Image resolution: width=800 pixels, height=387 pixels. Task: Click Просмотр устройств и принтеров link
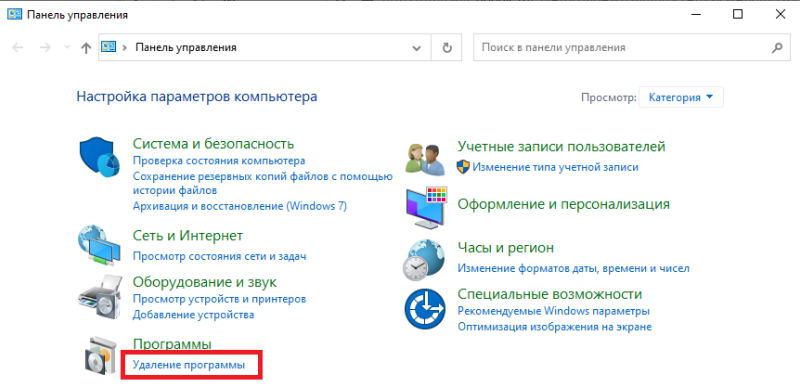[219, 298]
